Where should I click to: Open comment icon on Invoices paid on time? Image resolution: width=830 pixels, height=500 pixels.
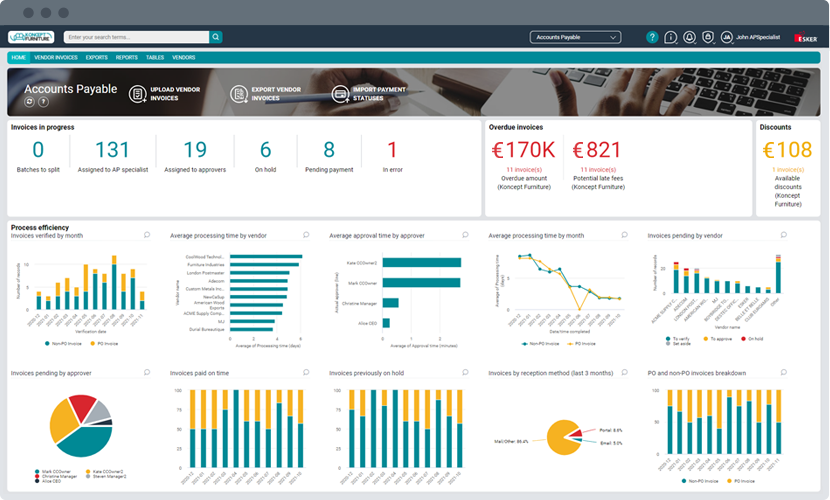306,372
